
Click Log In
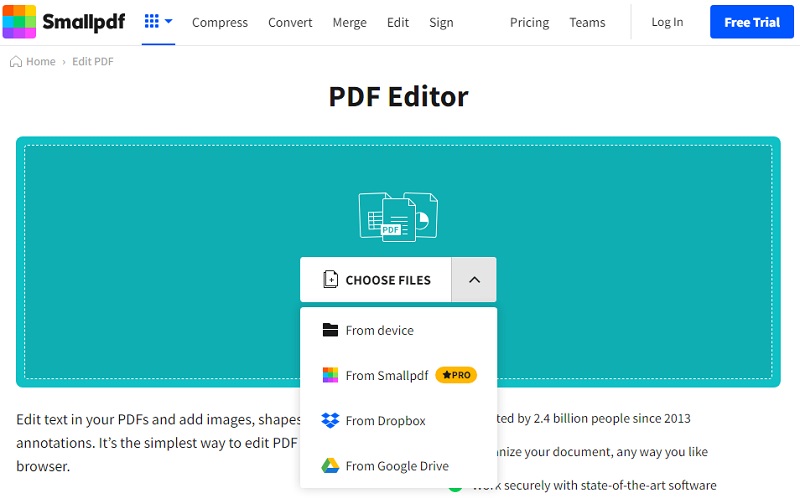[667, 22]
